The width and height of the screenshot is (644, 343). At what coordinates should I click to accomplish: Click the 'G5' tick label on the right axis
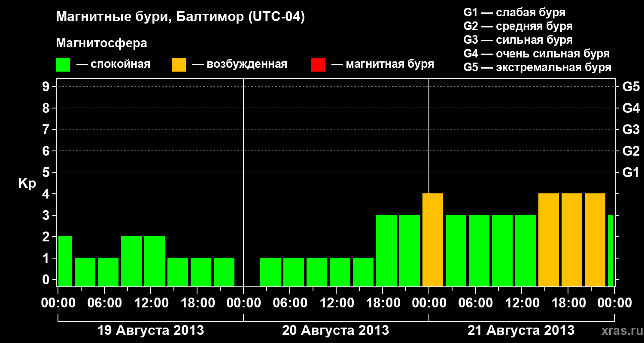(631, 87)
